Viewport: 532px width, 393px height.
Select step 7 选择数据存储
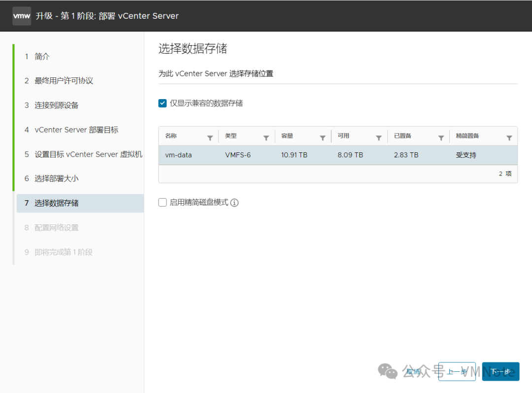[80, 203]
